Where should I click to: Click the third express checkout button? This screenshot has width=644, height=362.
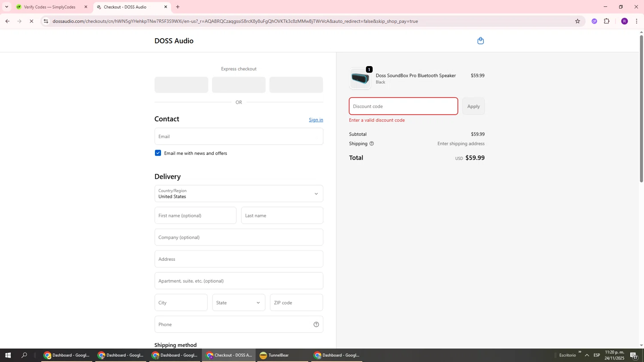coord(296,85)
